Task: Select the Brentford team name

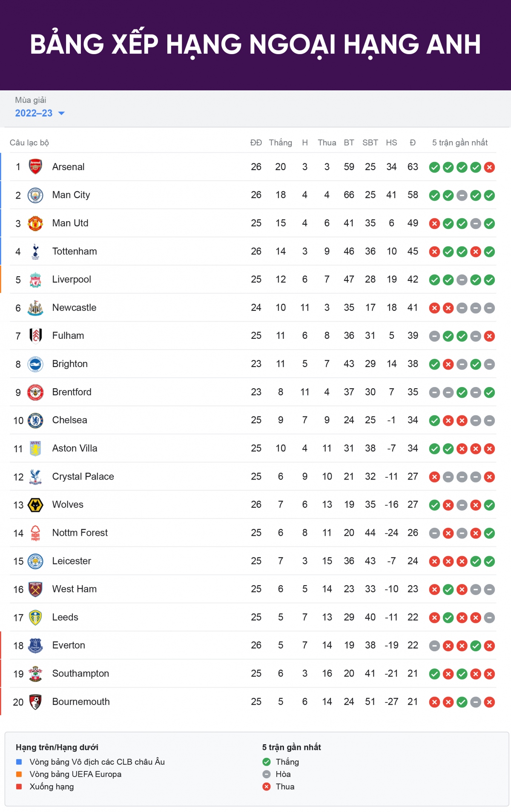Action: pos(72,392)
